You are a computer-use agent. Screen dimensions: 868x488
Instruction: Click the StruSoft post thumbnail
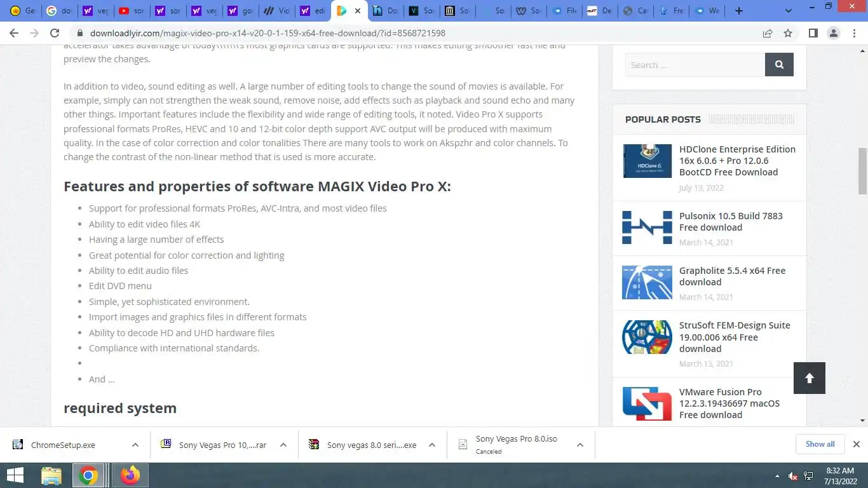click(x=647, y=337)
